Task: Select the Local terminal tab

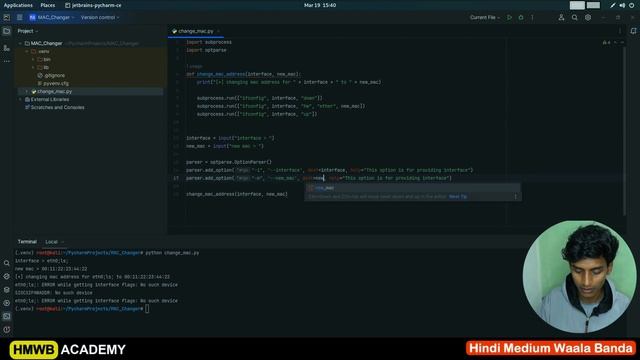Action: [51, 242]
